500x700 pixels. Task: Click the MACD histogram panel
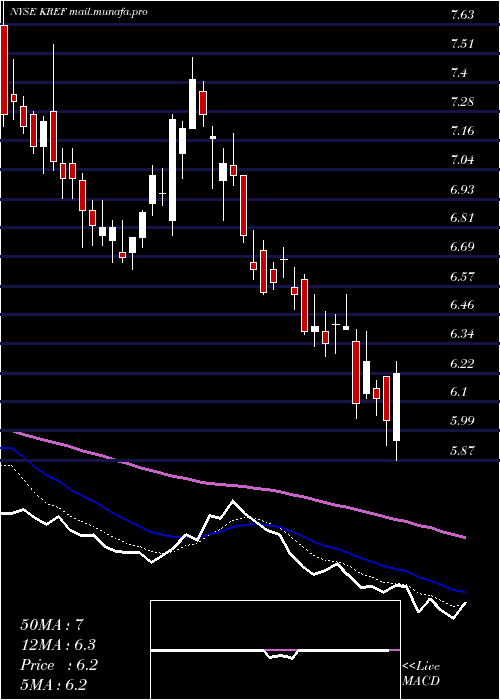(275, 650)
